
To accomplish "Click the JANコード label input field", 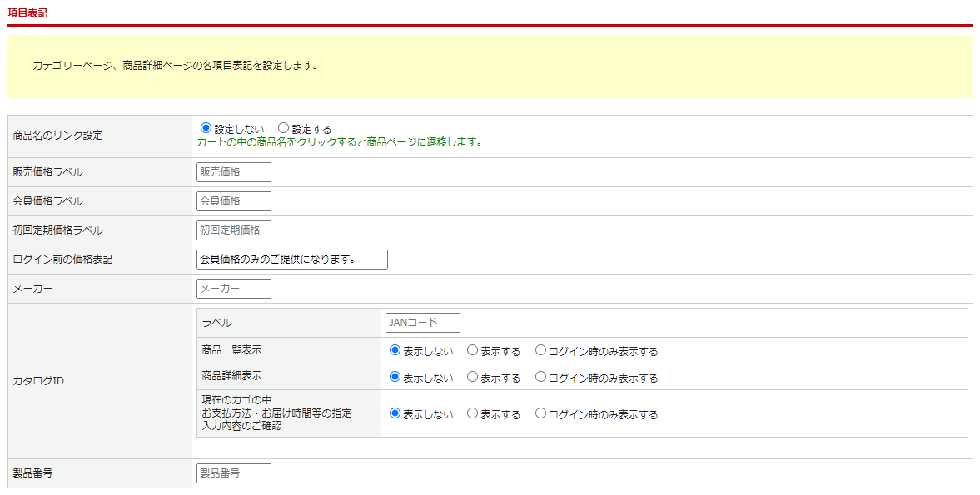I will pos(423,323).
